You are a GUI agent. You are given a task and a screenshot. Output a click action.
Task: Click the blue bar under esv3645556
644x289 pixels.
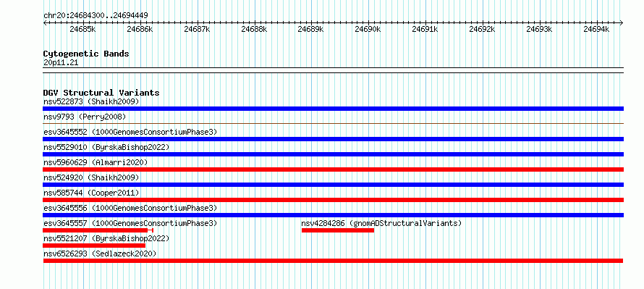333,215
